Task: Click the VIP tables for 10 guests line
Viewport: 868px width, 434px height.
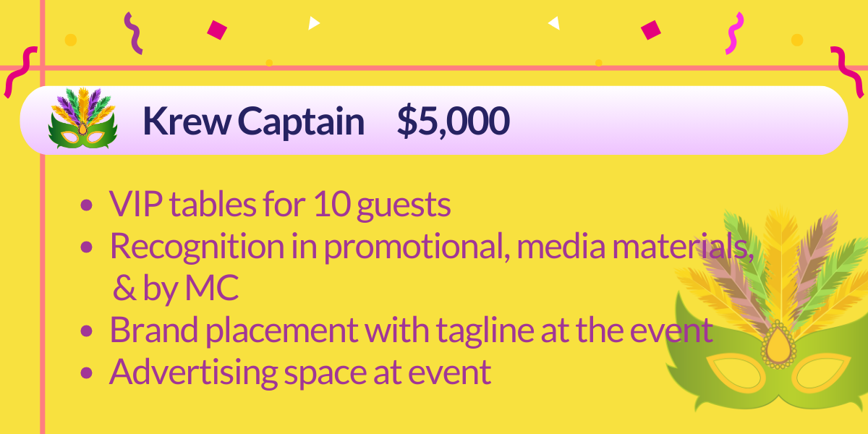Action: pos(280,205)
